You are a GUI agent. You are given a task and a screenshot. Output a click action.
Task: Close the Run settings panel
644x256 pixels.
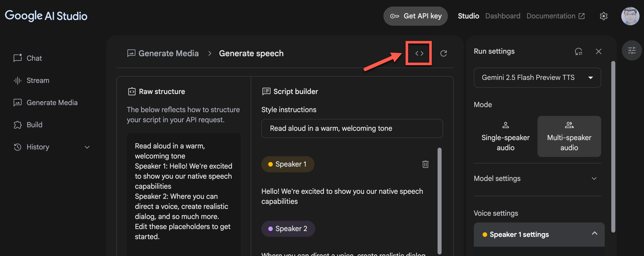pyautogui.click(x=599, y=51)
